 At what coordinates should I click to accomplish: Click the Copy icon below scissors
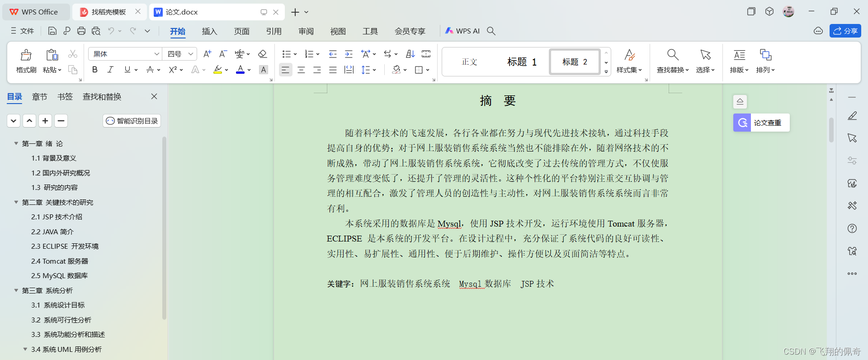[72, 70]
